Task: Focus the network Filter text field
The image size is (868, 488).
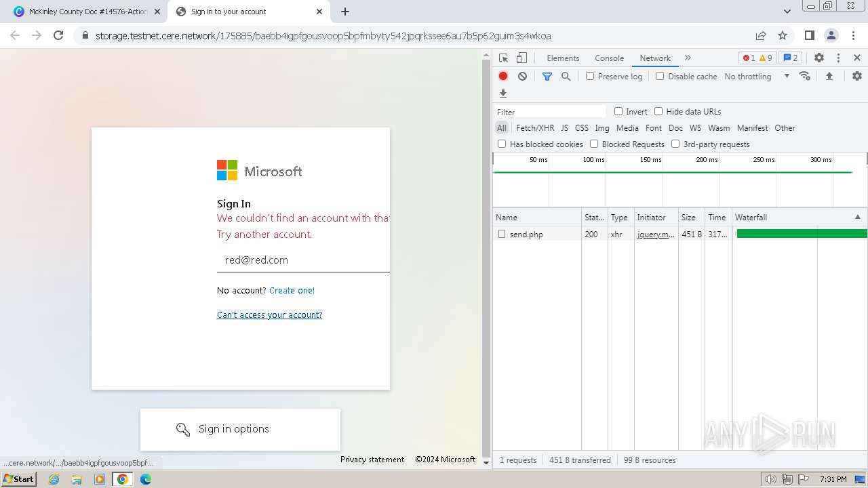Action: pos(549,112)
